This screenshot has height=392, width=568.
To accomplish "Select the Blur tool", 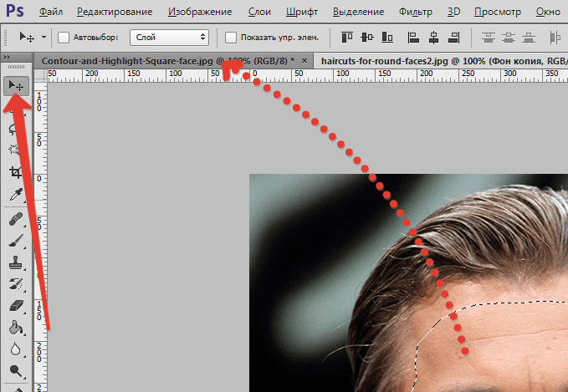I will pos(16,349).
